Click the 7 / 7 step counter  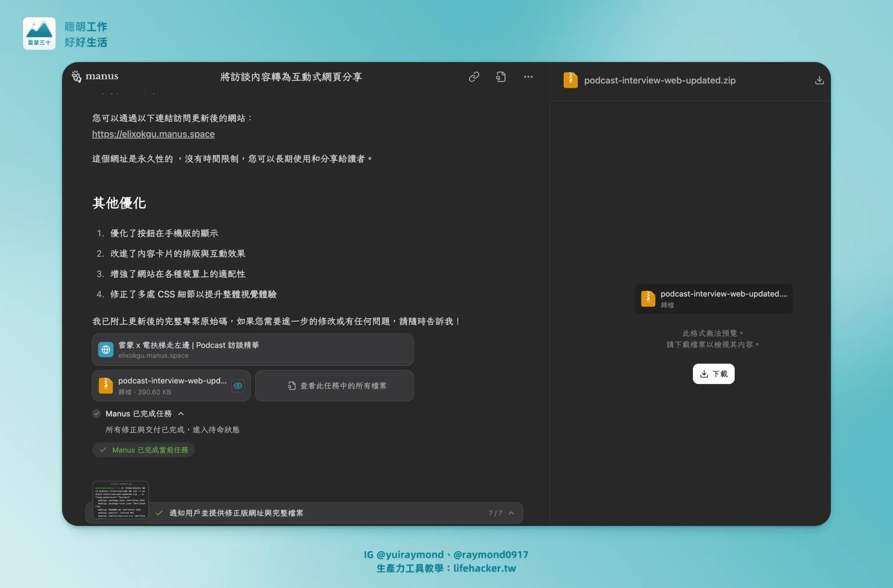(x=495, y=513)
